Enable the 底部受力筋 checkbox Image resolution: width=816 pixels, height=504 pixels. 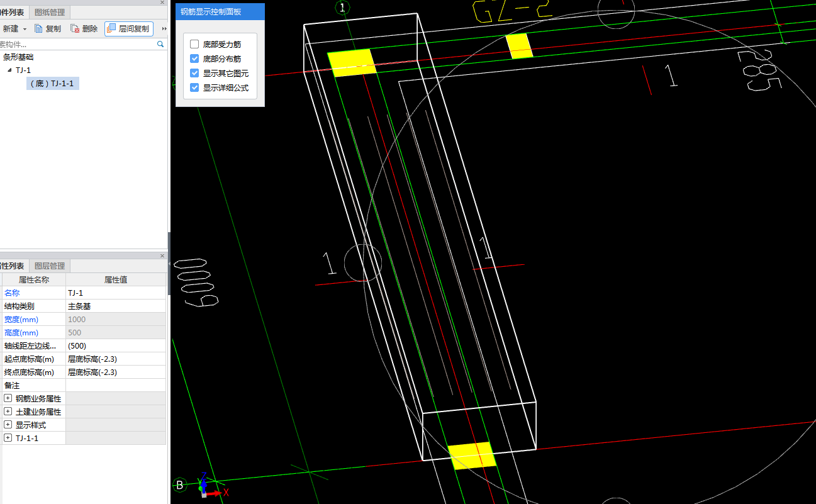[194, 45]
